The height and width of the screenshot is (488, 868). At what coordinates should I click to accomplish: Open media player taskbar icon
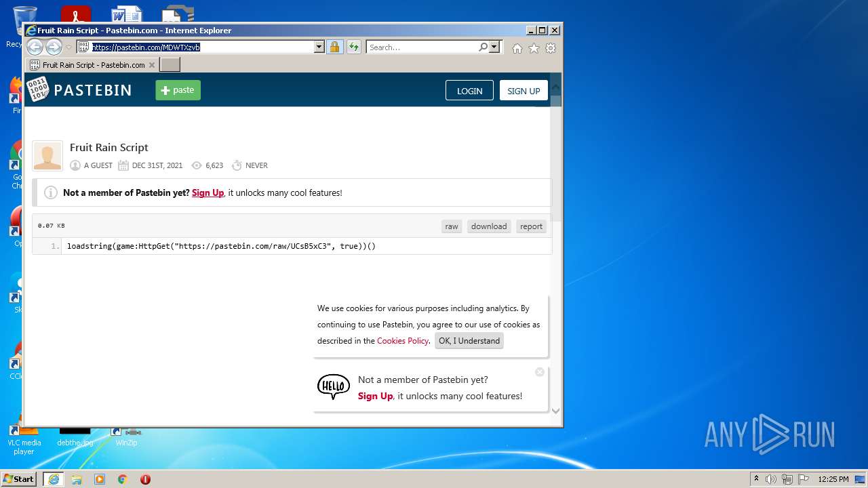click(x=100, y=479)
